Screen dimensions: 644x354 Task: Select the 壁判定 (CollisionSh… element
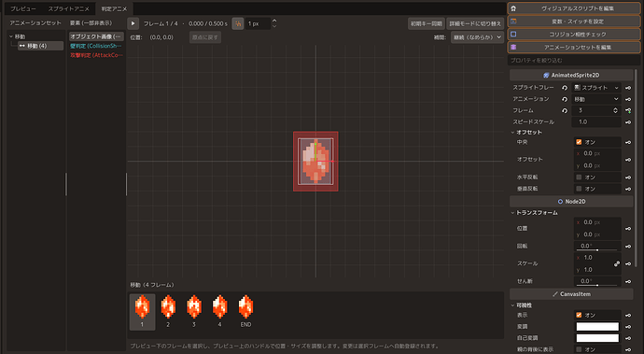coord(96,46)
